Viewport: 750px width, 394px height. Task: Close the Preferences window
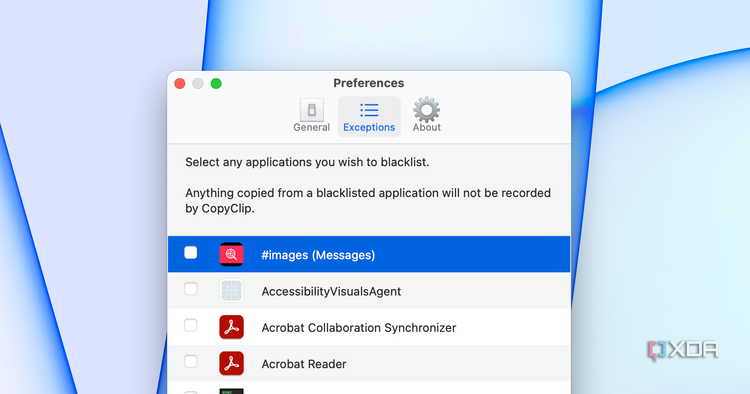180,84
